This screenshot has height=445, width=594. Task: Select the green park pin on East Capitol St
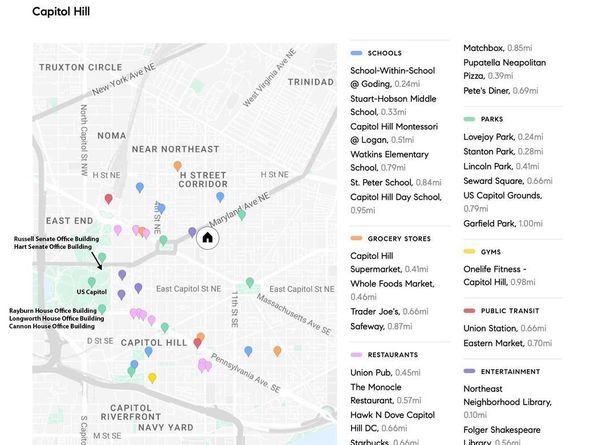tap(249, 283)
